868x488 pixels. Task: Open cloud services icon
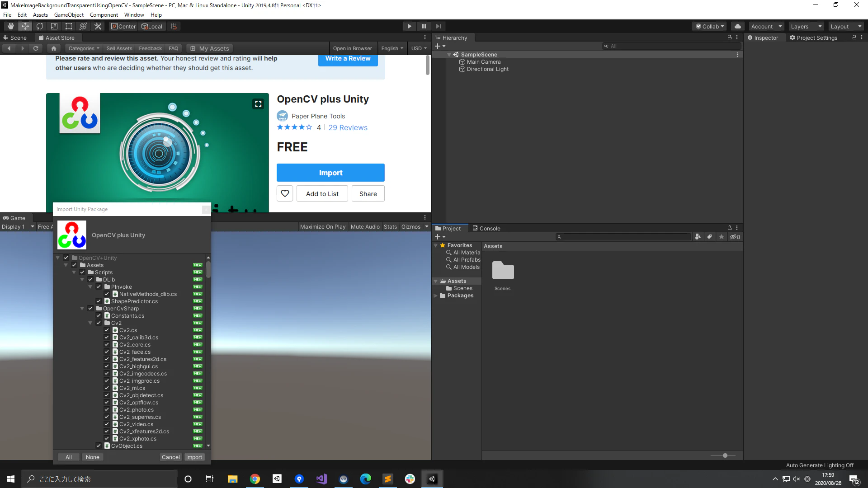click(738, 26)
